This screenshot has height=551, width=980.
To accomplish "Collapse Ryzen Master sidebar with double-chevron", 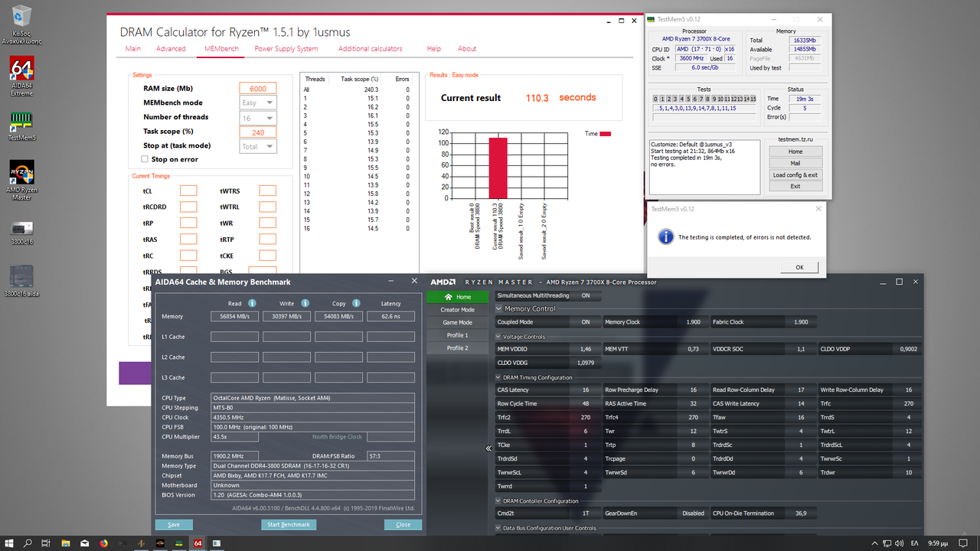I will (x=488, y=448).
